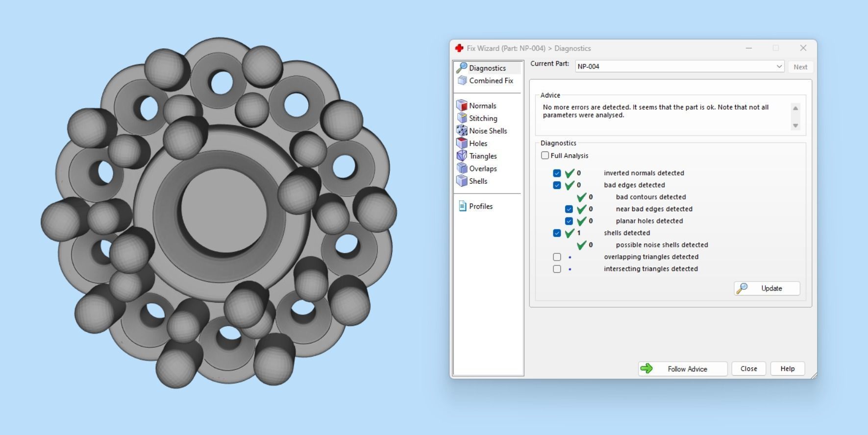Click the Holes cube icon
The height and width of the screenshot is (435, 868).
coord(462,143)
